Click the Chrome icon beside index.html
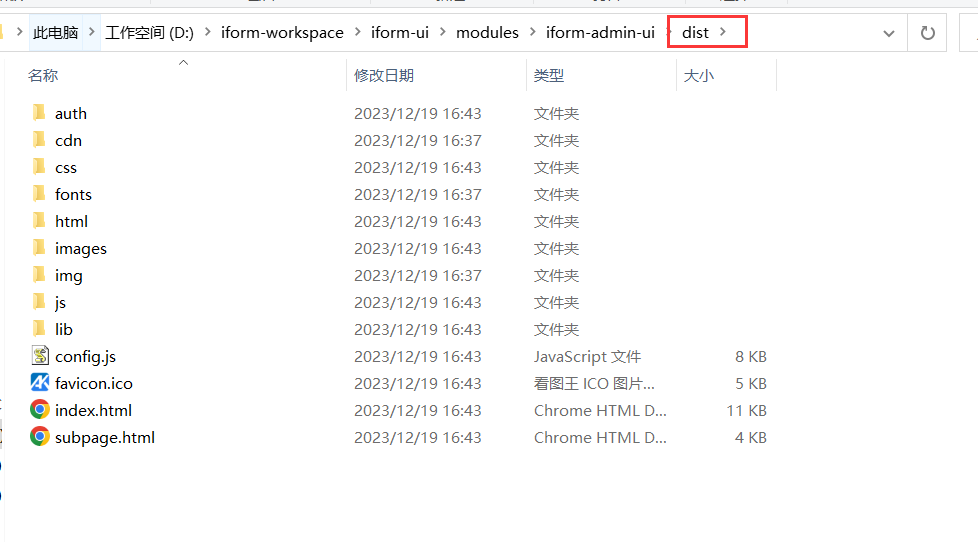978x542 pixels. (40, 410)
